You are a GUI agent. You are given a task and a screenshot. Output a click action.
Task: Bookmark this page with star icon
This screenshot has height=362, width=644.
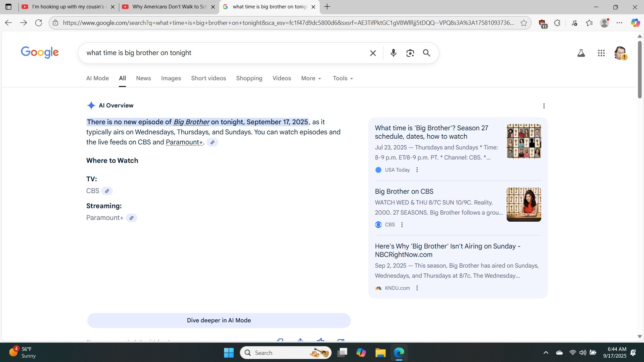coord(523,23)
